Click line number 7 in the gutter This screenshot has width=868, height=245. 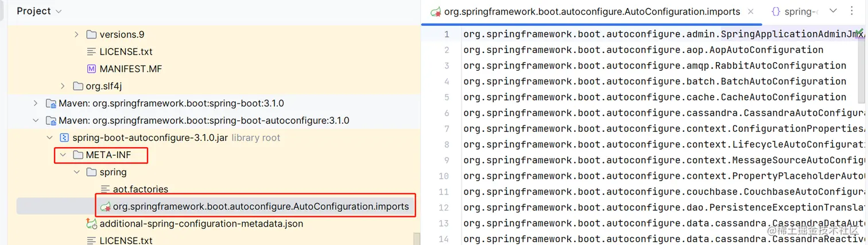pyautogui.click(x=446, y=129)
